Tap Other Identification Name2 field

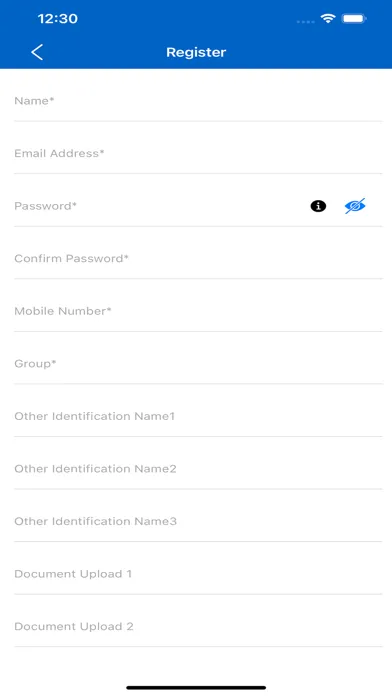click(198, 469)
